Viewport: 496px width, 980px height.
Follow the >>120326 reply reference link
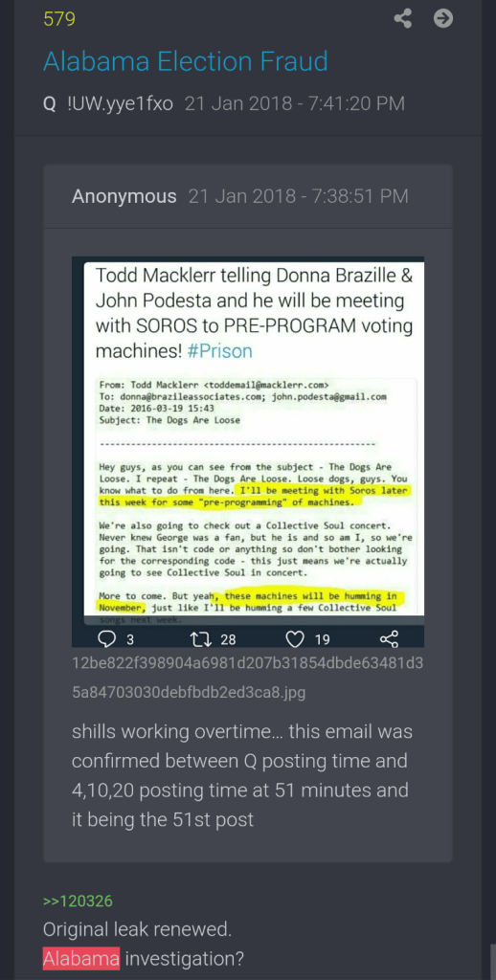(x=79, y=901)
